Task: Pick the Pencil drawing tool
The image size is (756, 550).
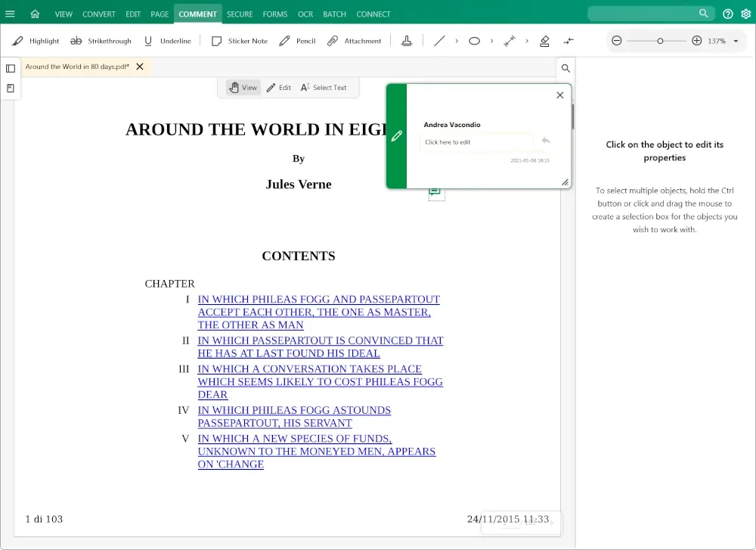Action: click(297, 41)
